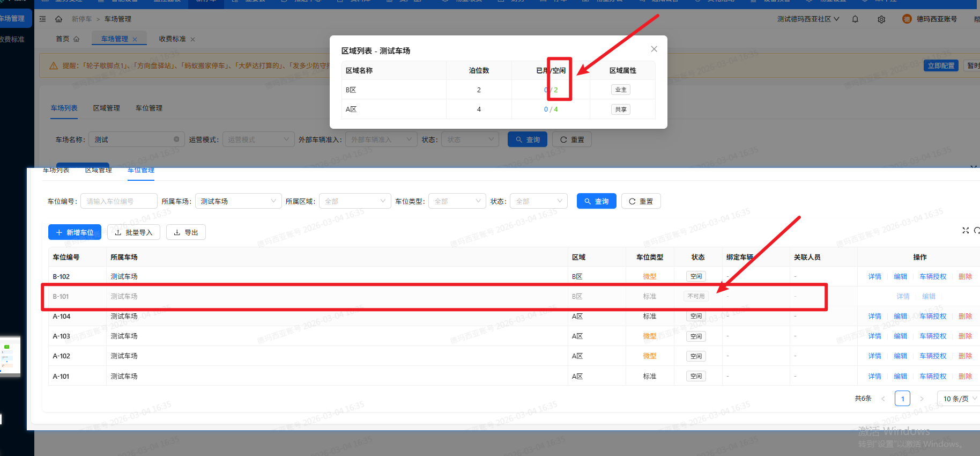
Task: Open 区域管理 sub-tab in background page
Action: click(x=107, y=108)
